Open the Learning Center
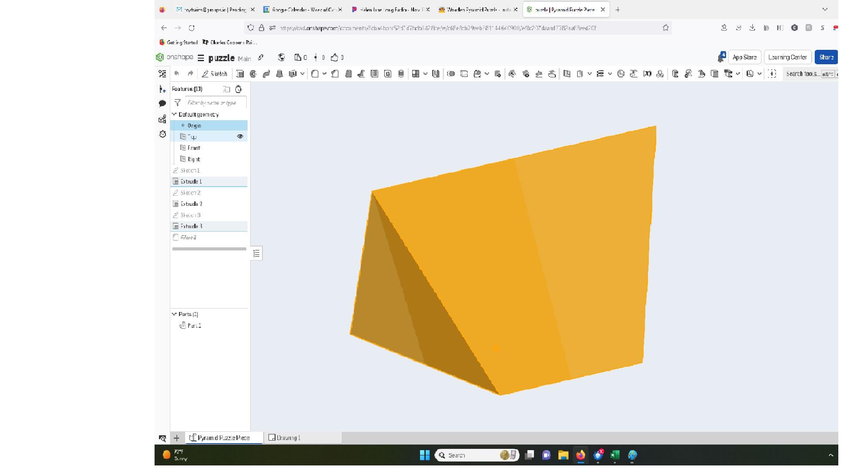This screenshot has height=472, width=868. click(788, 57)
